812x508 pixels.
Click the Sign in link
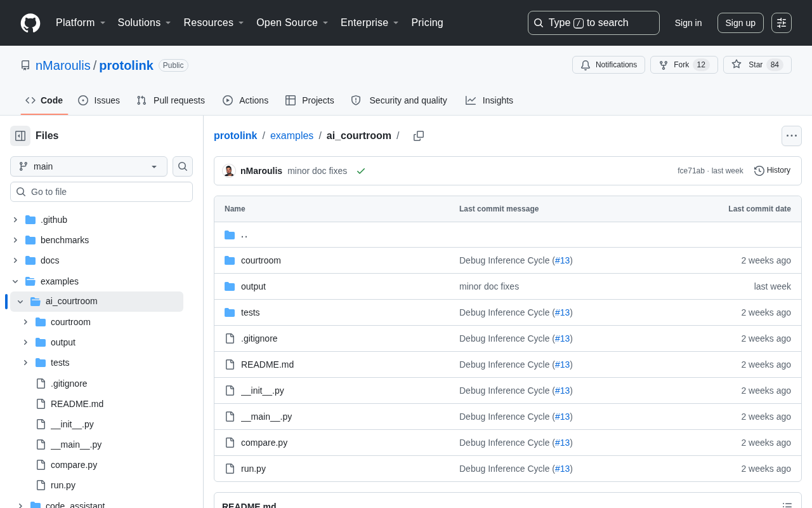pos(688,23)
